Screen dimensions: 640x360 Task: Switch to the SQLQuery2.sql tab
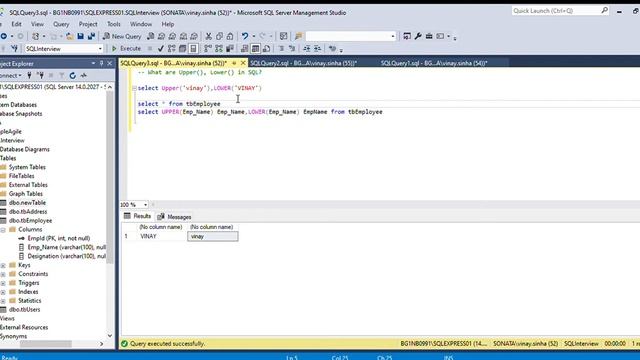pos(304,63)
